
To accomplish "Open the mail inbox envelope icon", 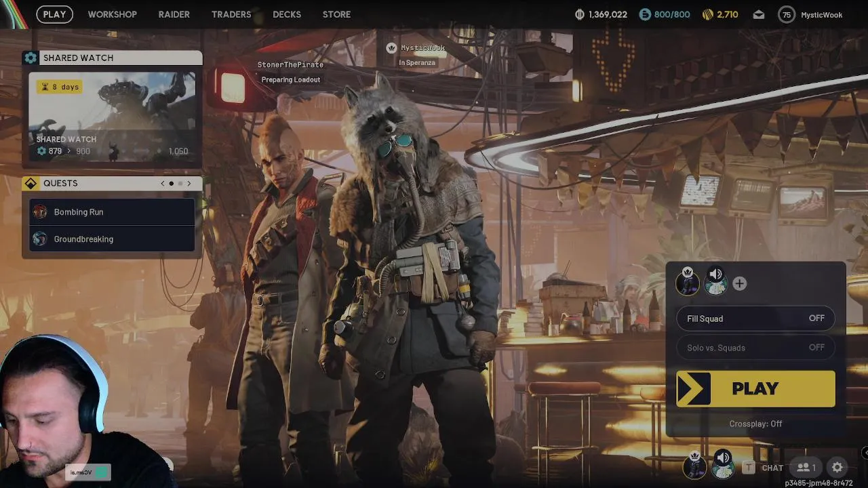I will 759,14.
